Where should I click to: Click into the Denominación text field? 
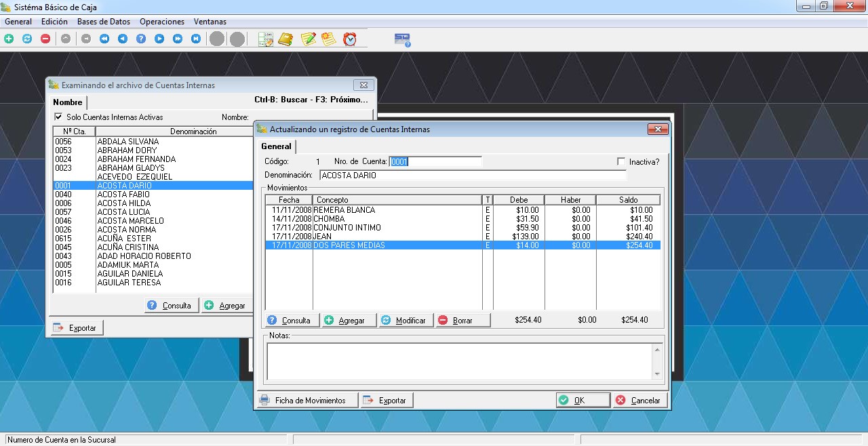coord(472,176)
